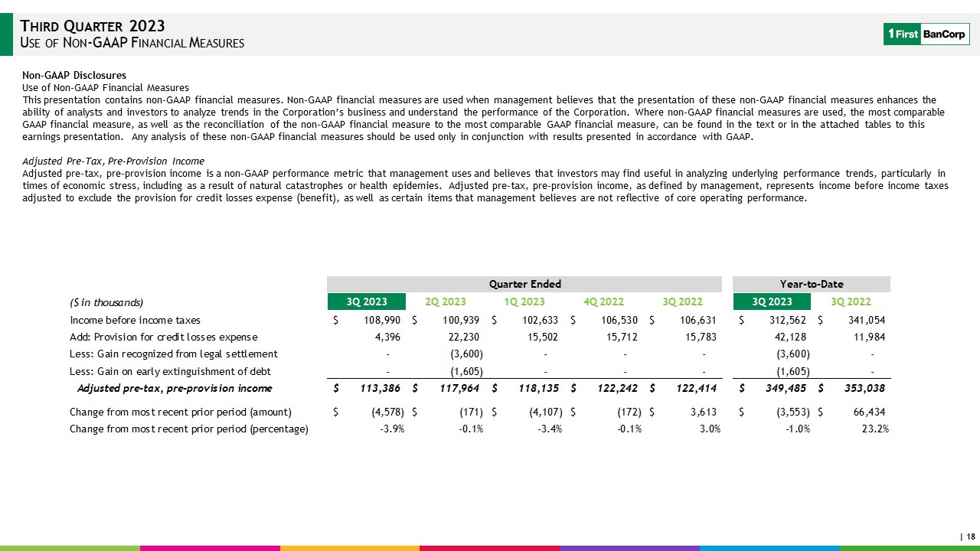Screen dimensions: 980x551
Task: Click the green accent block beside the title
Action: point(6,34)
